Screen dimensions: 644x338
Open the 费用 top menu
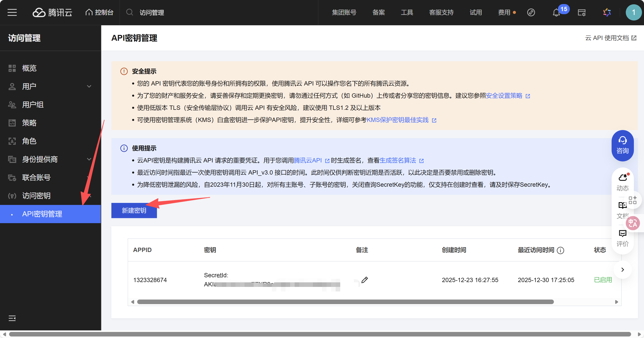[504, 12]
